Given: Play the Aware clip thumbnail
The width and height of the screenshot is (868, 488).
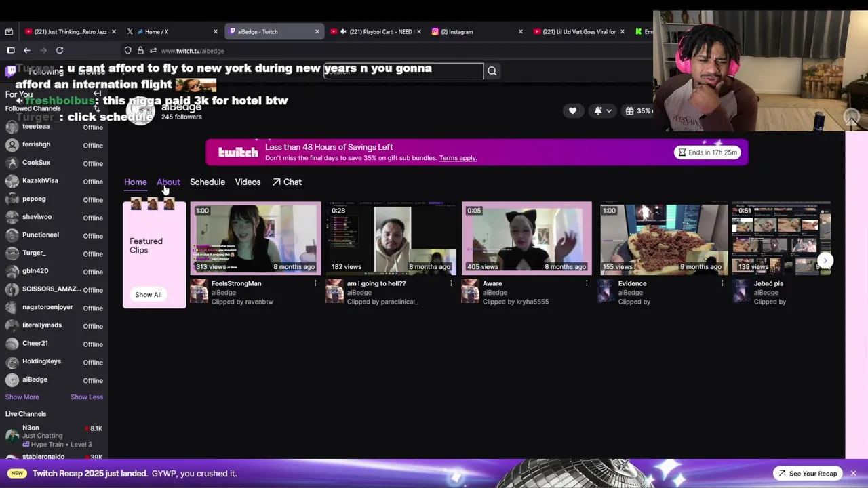Looking at the screenshot, I should click(x=527, y=239).
